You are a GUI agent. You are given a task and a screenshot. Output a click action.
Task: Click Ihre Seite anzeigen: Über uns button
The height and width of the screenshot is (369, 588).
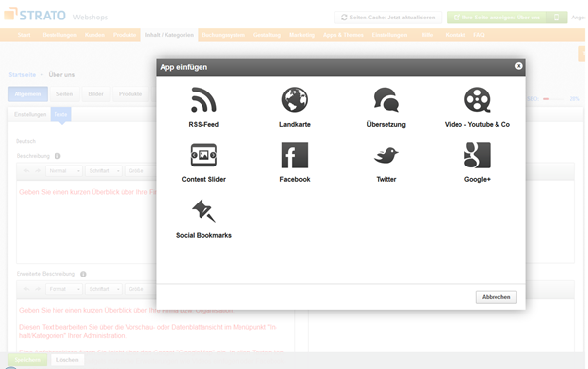pyautogui.click(x=496, y=18)
